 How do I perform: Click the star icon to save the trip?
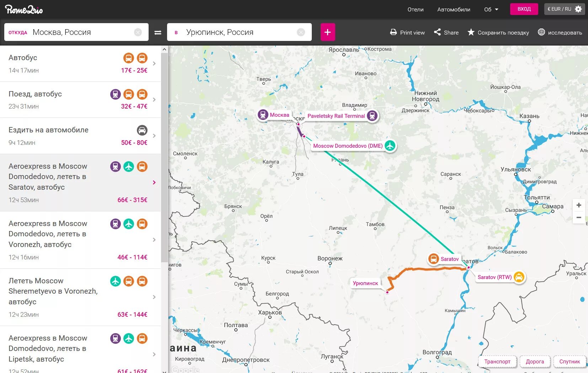click(471, 32)
